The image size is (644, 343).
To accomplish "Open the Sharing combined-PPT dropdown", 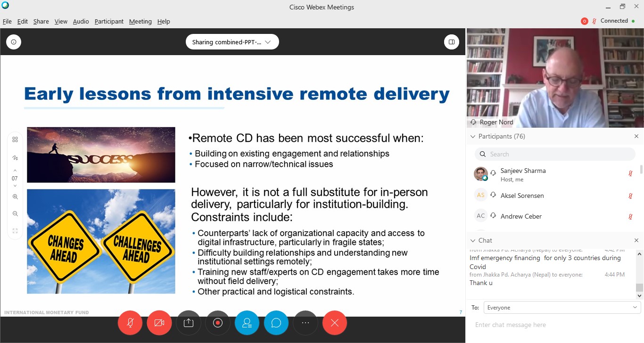I will (232, 42).
